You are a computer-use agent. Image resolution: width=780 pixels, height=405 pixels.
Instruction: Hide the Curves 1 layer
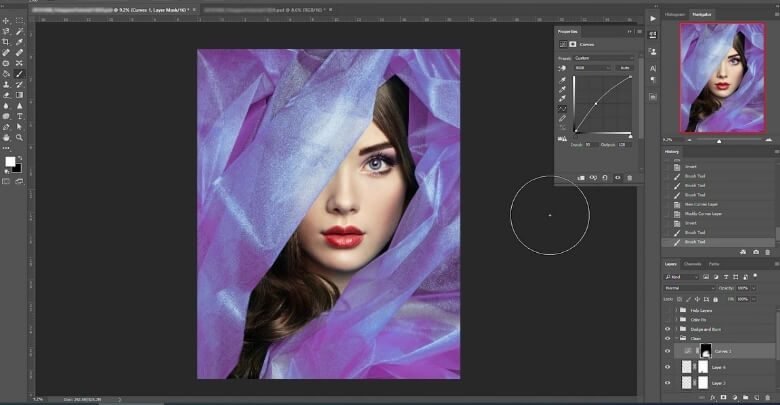668,351
